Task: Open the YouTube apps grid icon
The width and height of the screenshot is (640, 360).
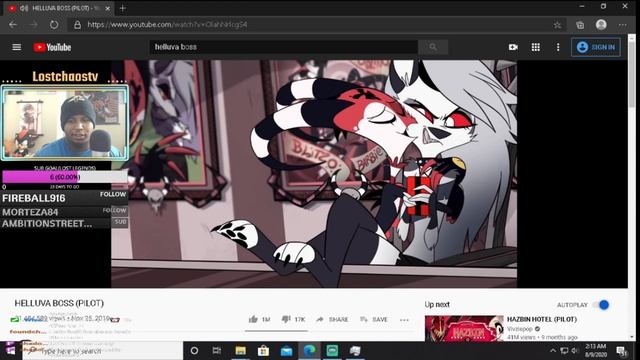Action: pos(536,47)
